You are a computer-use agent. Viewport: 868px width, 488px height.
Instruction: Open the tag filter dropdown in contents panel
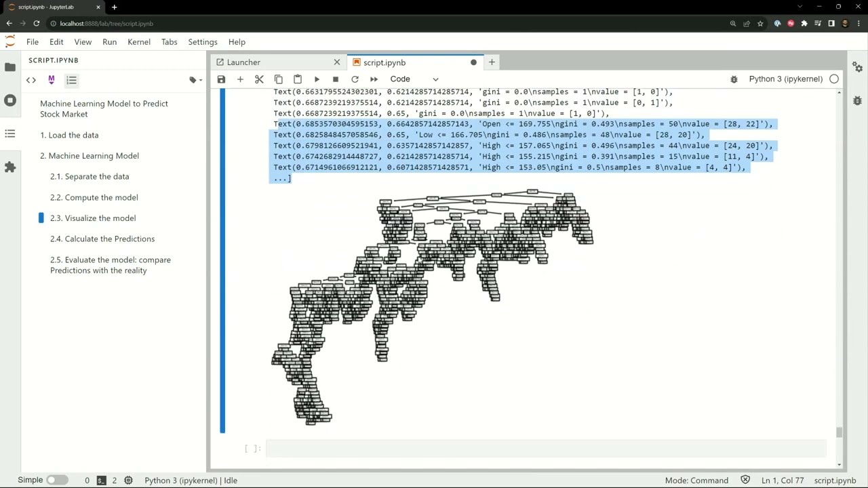click(x=195, y=80)
